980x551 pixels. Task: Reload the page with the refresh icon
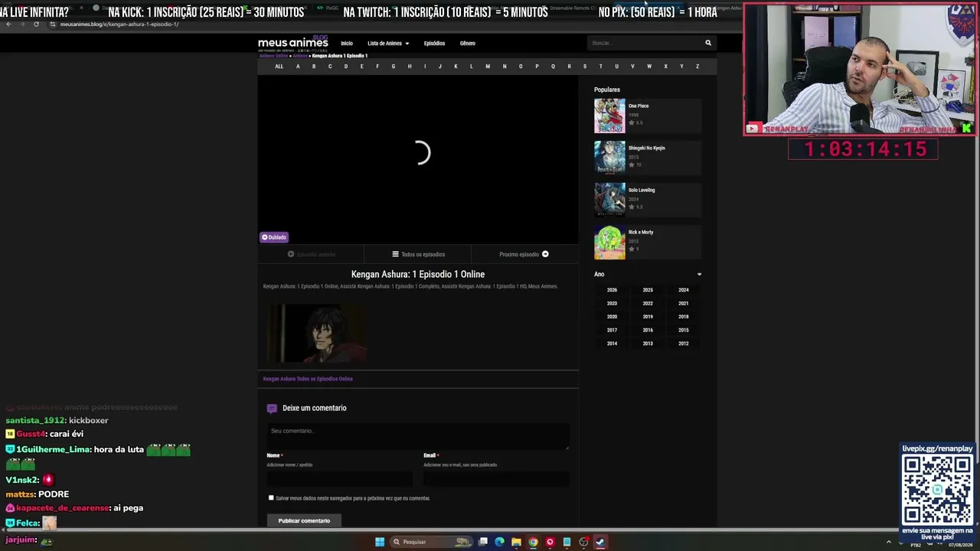(x=36, y=24)
